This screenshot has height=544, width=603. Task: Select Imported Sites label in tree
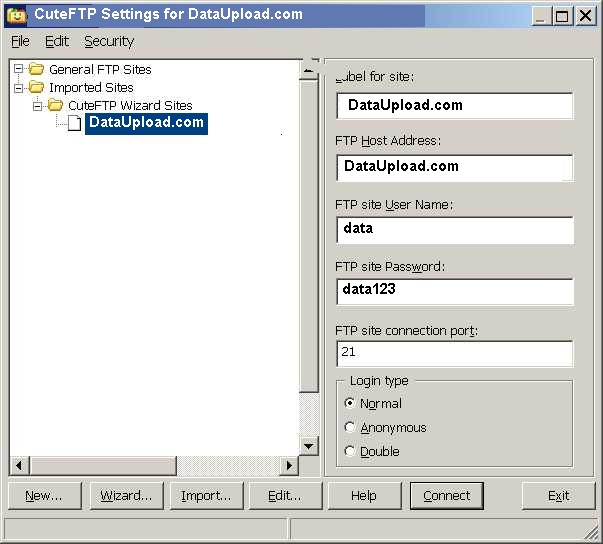point(91,88)
